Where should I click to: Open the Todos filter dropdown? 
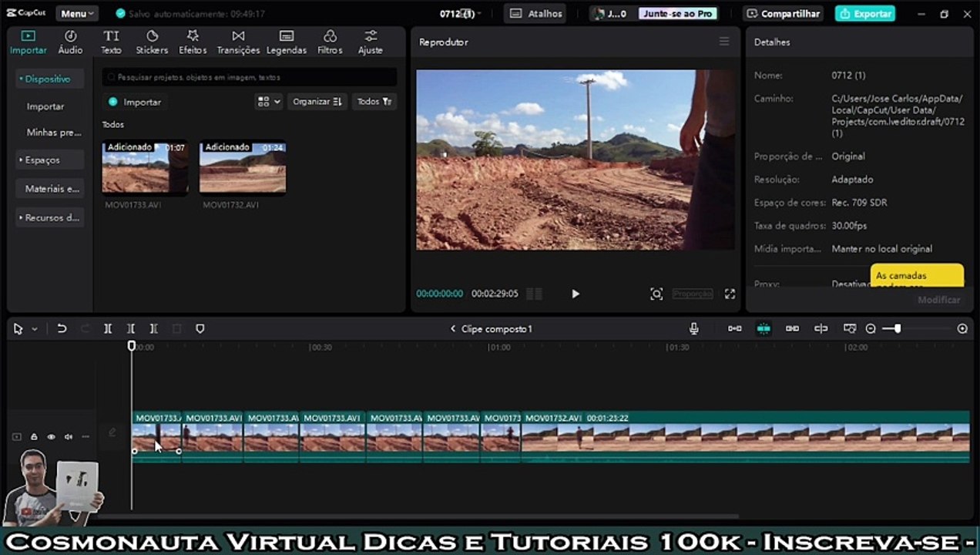(374, 102)
